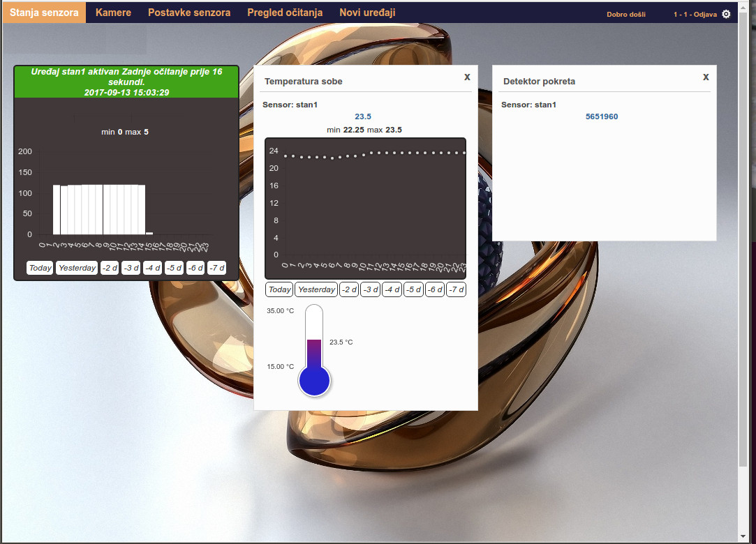Switch to Postavke senzora tab
This screenshot has height=544, width=756.
click(x=189, y=13)
